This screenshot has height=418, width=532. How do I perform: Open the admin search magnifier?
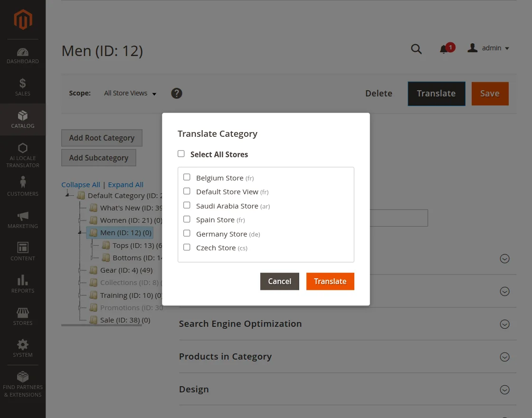click(416, 48)
